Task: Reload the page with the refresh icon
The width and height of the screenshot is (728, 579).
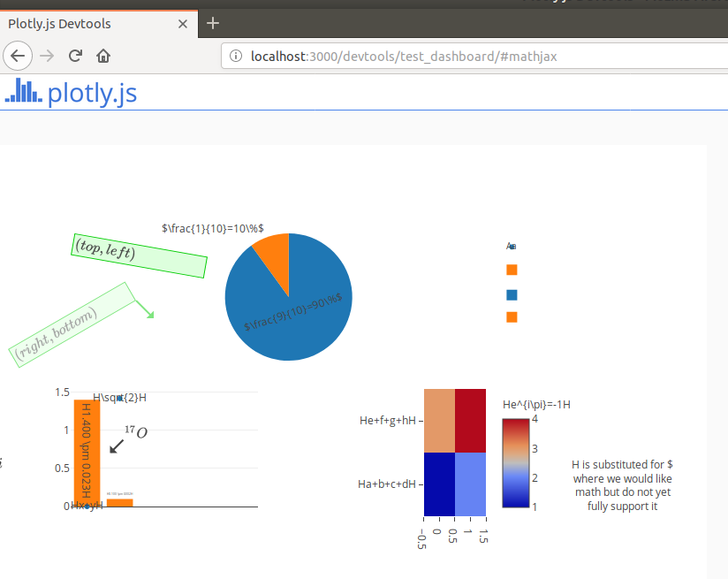Action: coord(75,57)
